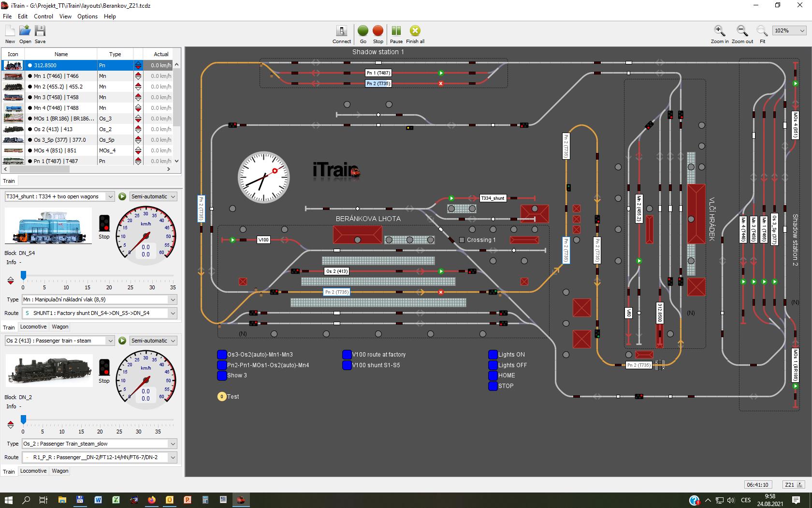Switch to the upper Locomotive tab
This screenshot has width=812, height=508.
(33, 327)
